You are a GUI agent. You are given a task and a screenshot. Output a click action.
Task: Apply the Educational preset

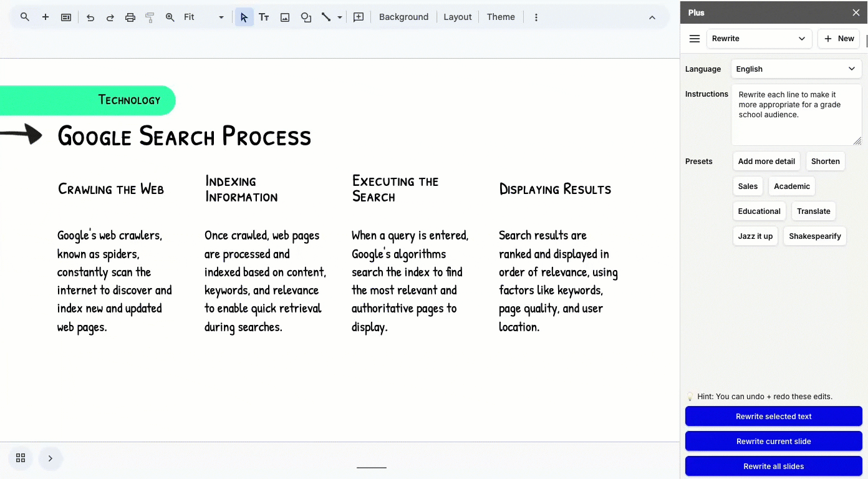[x=759, y=211]
